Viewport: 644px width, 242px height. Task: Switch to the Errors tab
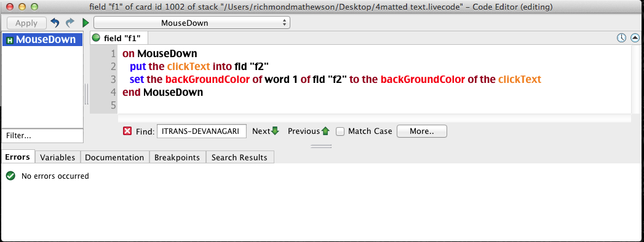[x=18, y=157]
